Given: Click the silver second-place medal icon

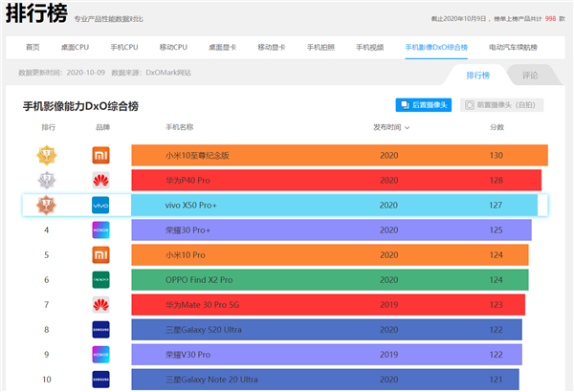Looking at the screenshot, I should click(x=46, y=180).
